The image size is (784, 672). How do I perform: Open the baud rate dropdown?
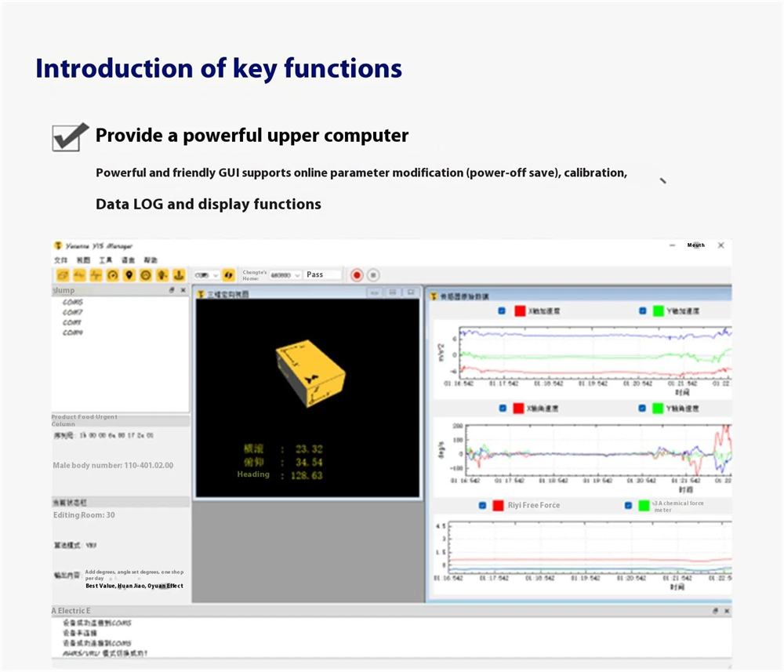pos(285,275)
